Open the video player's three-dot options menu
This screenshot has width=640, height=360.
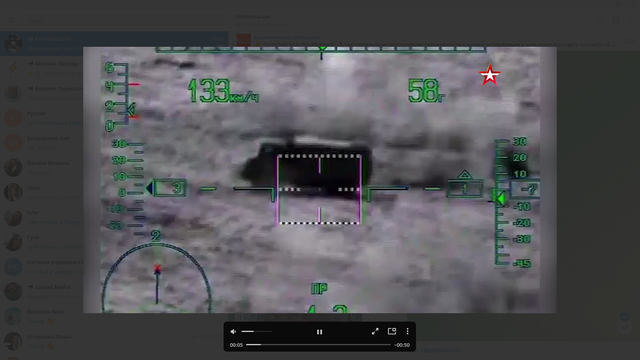click(407, 331)
